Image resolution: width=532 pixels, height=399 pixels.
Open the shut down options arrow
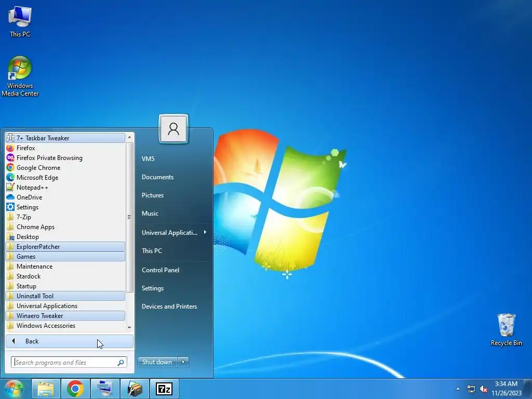(183, 362)
